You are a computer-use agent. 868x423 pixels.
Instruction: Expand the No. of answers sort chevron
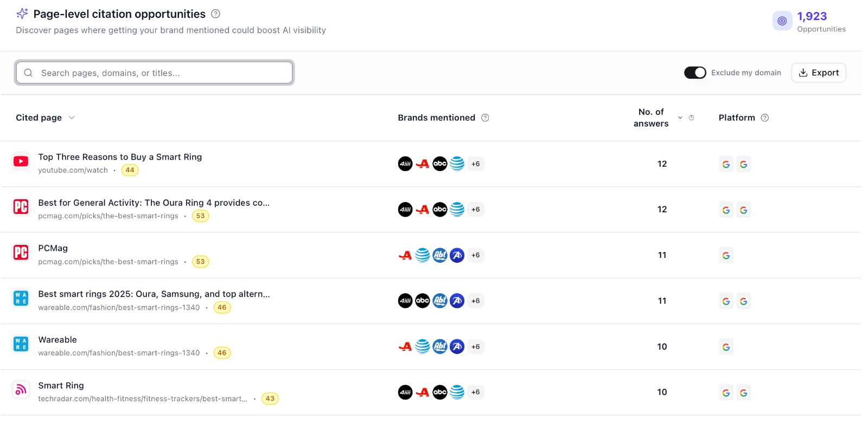point(680,117)
